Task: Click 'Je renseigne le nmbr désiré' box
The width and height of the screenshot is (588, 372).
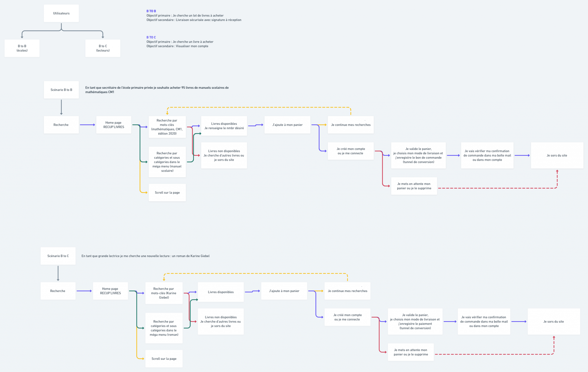Action: (x=224, y=126)
